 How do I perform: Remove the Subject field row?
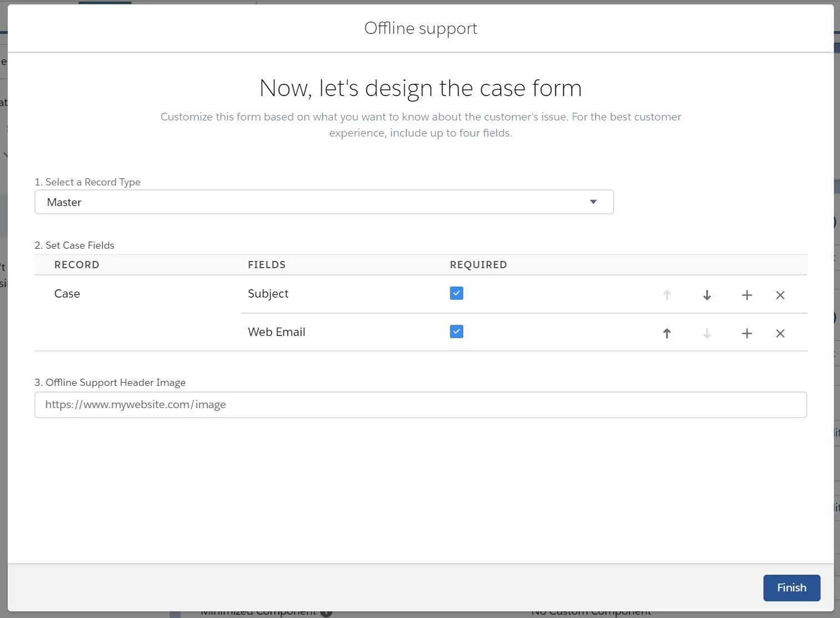780,295
